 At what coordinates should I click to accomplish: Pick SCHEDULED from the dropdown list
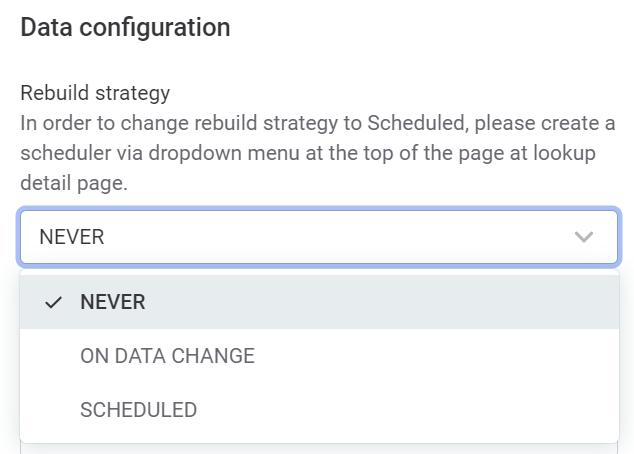(138, 410)
